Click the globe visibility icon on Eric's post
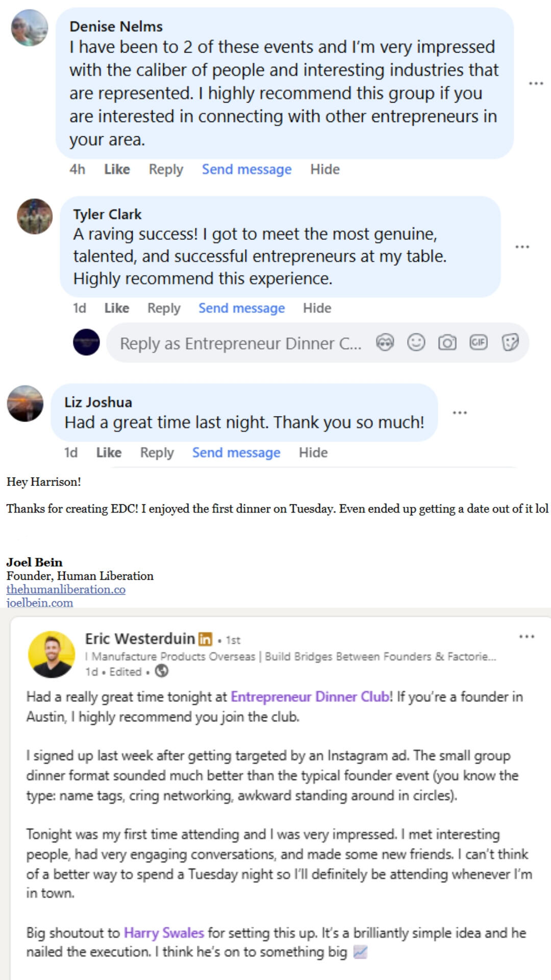 point(162,671)
